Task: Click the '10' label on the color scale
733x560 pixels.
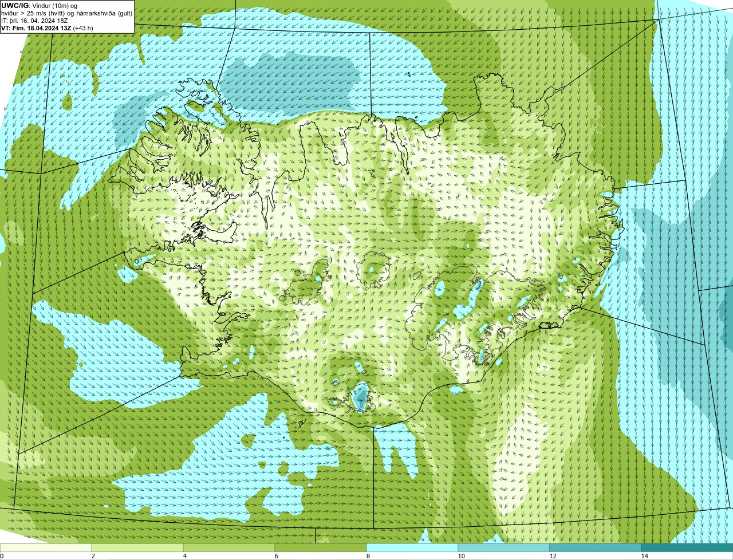Action: point(461,556)
